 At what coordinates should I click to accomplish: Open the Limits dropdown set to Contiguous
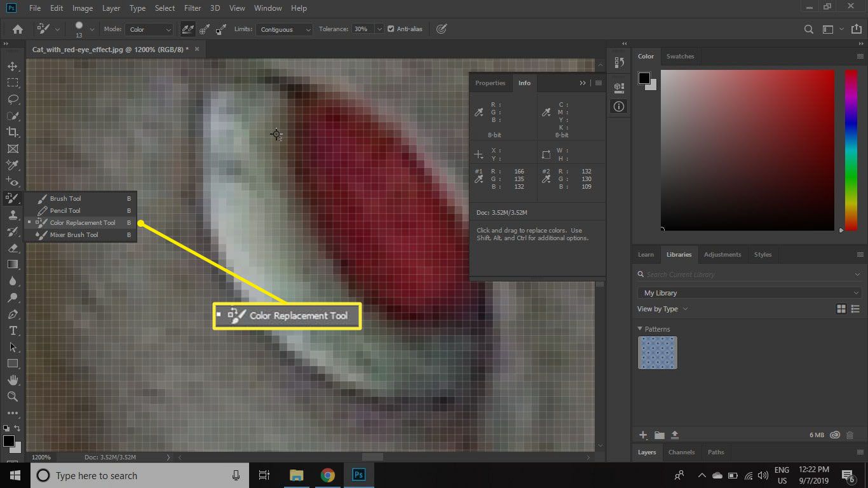click(x=284, y=29)
